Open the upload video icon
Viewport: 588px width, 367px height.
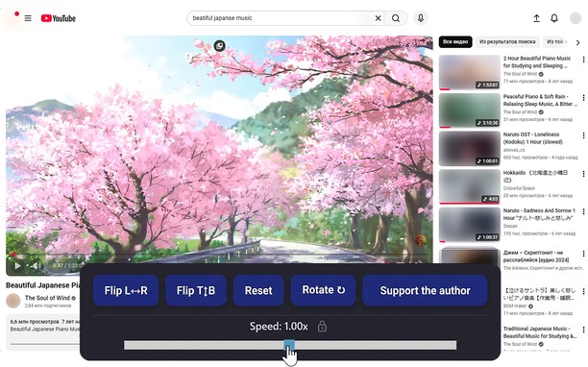point(537,18)
